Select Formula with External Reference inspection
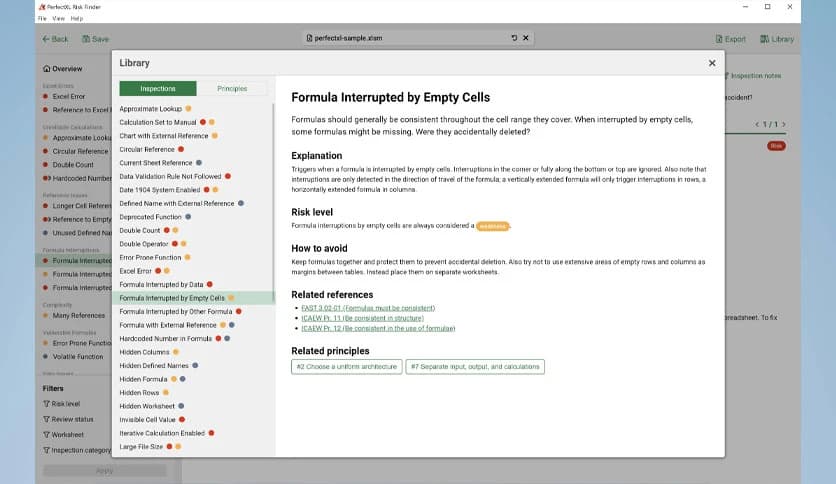Image resolution: width=836 pixels, height=484 pixels. [x=176, y=325]
